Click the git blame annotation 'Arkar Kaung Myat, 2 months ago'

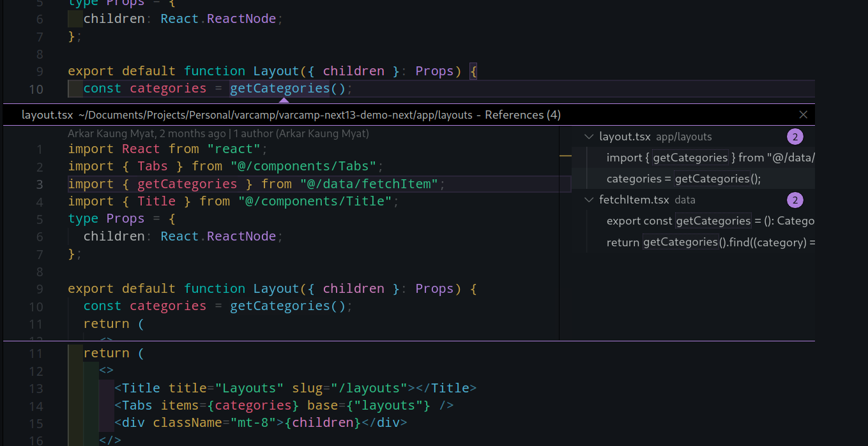[x=147, y=134]
